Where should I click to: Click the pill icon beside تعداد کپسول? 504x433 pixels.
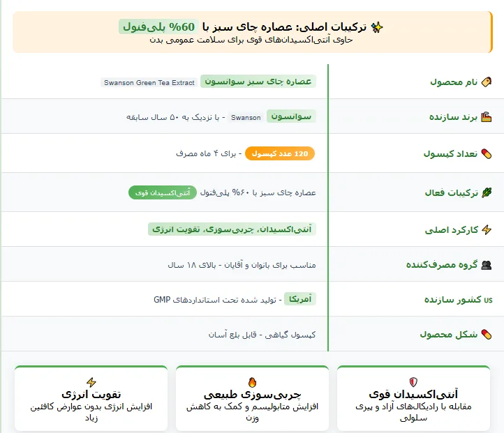pos(487,153)
